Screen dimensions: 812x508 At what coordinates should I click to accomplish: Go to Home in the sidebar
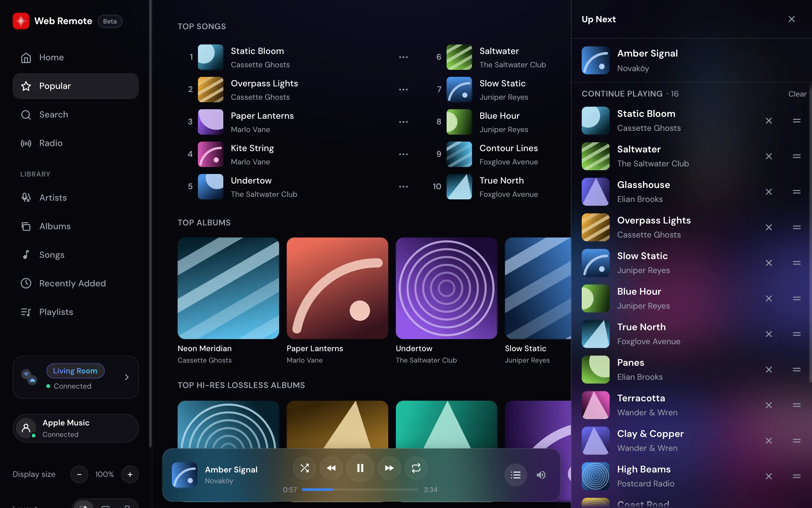point(75,57)
